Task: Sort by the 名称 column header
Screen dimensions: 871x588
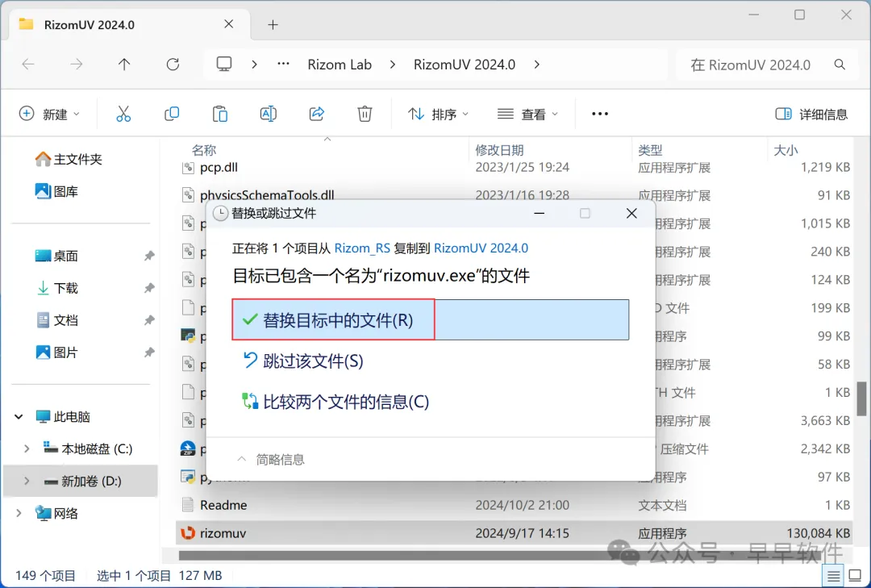Action: (x=204, y=150)
